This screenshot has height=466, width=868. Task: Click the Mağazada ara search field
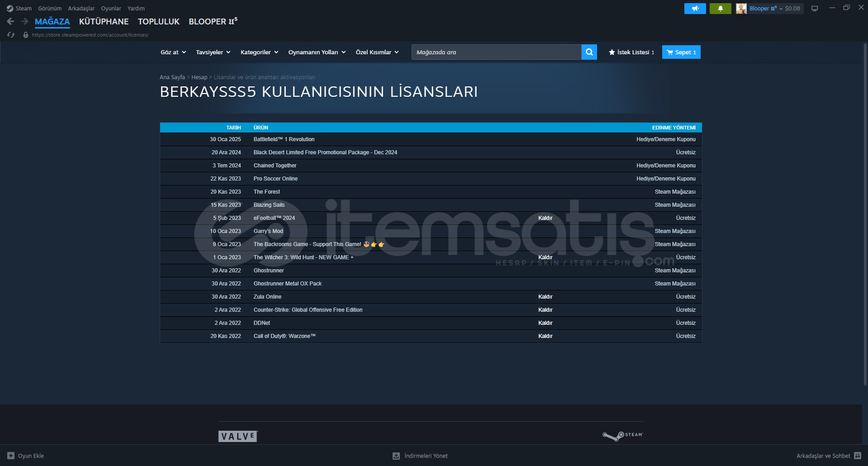coord(496,52)
